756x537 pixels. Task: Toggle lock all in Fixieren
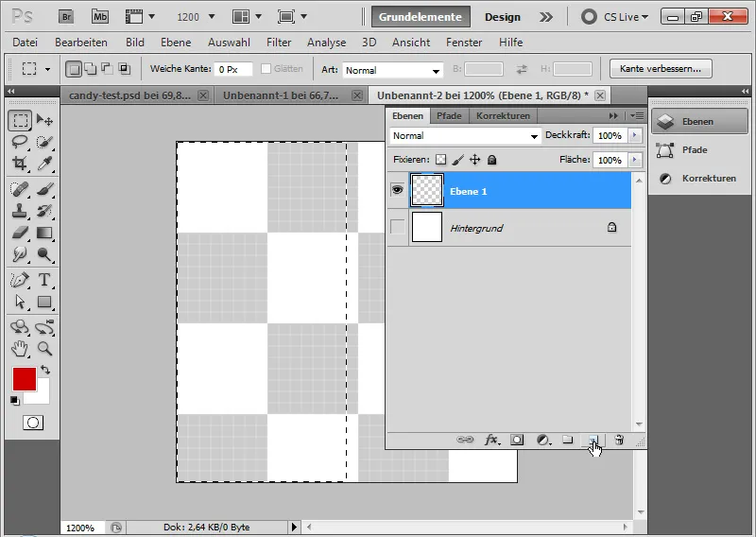491,160
